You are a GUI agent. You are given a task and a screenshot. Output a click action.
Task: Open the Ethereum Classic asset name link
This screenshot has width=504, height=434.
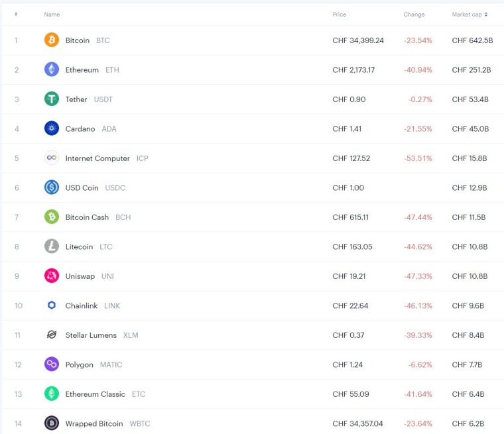[95, 394]
